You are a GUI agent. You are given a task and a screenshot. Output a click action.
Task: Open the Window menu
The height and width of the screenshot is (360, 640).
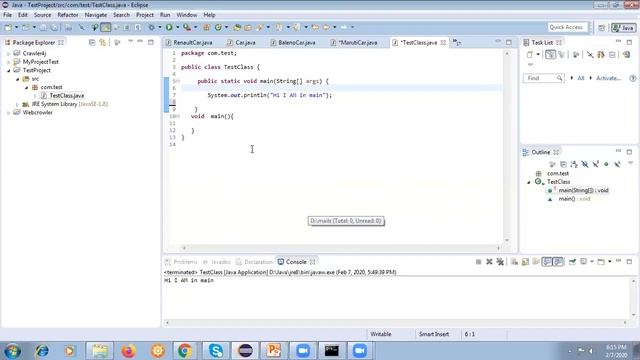[x=187, y=15]
